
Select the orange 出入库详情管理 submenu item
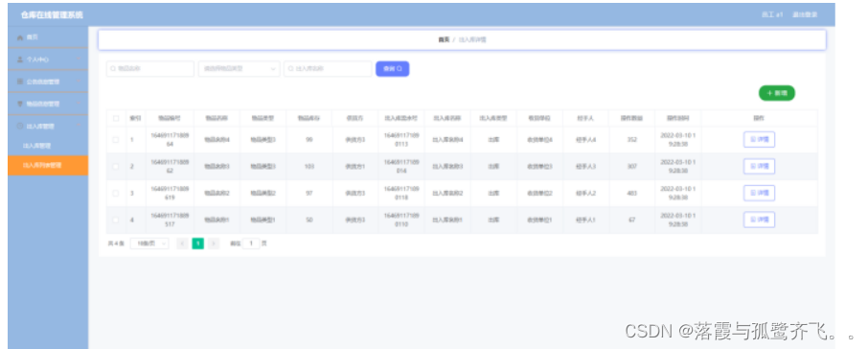[x=48, y=165]
